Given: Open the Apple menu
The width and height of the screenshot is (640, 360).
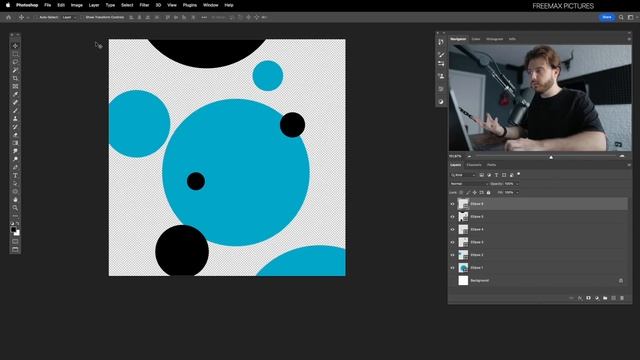Looking at the screenshot, I should coord(8,5).
